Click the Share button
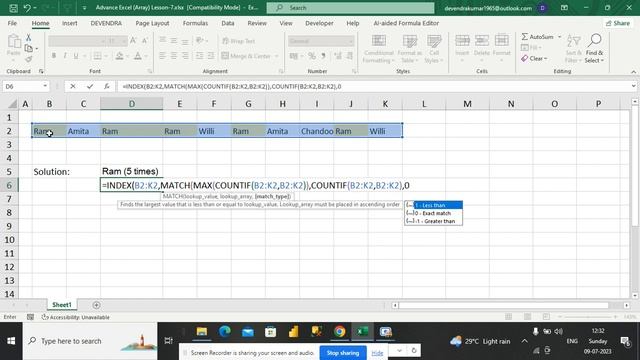 618,23
